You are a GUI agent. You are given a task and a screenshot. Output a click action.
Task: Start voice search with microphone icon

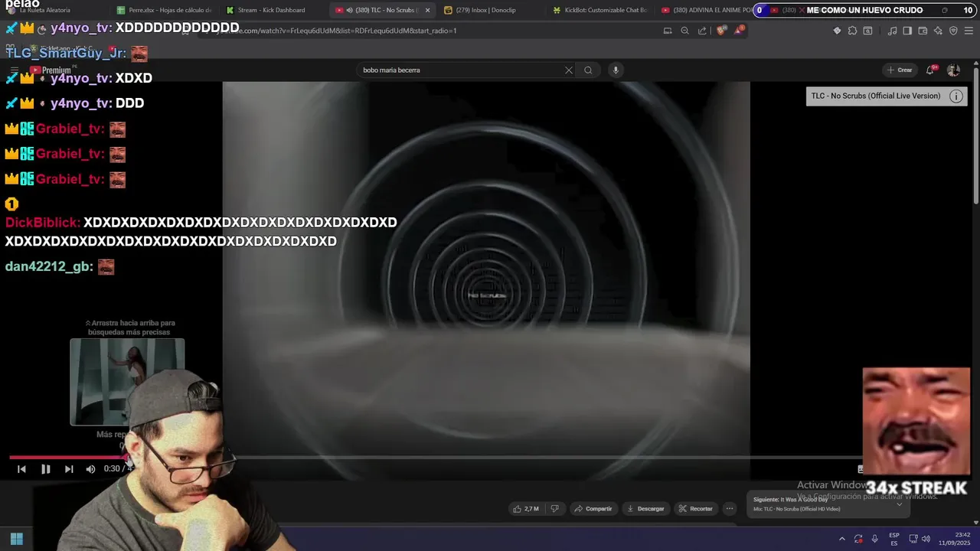click(x=615, y=70)
